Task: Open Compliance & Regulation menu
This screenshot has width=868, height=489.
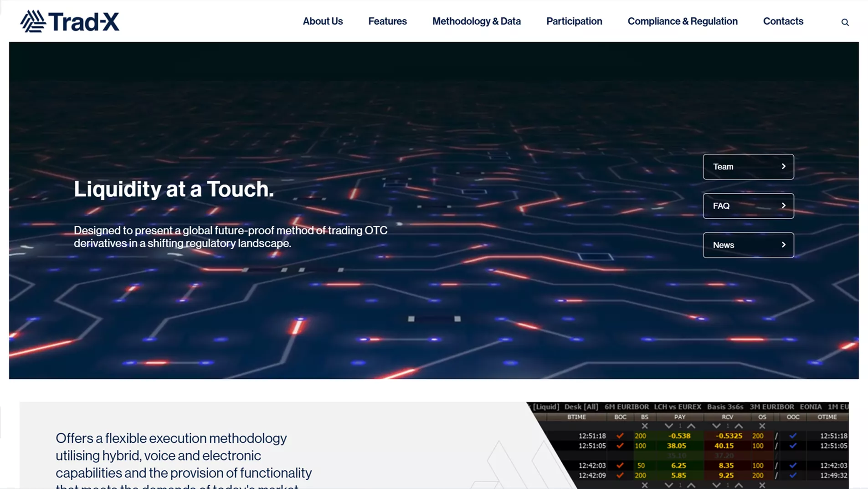Action: [x=682, y=21]
